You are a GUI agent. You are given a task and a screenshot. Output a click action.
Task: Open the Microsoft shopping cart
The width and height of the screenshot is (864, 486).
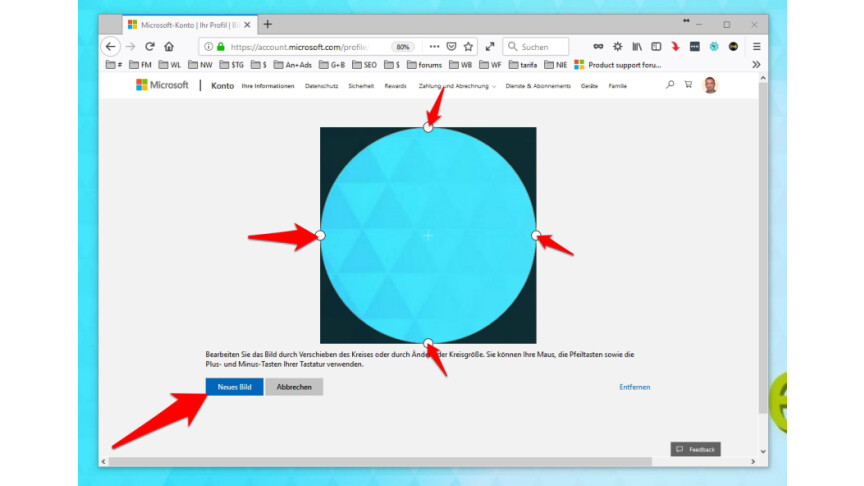pyautogui.click(x=688, y=85)
